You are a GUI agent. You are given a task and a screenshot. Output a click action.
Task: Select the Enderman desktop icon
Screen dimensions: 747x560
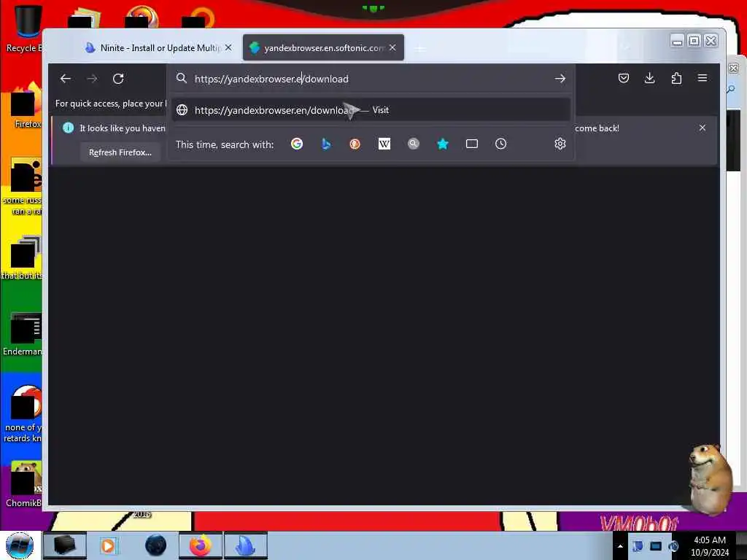[x=23, y=333]
